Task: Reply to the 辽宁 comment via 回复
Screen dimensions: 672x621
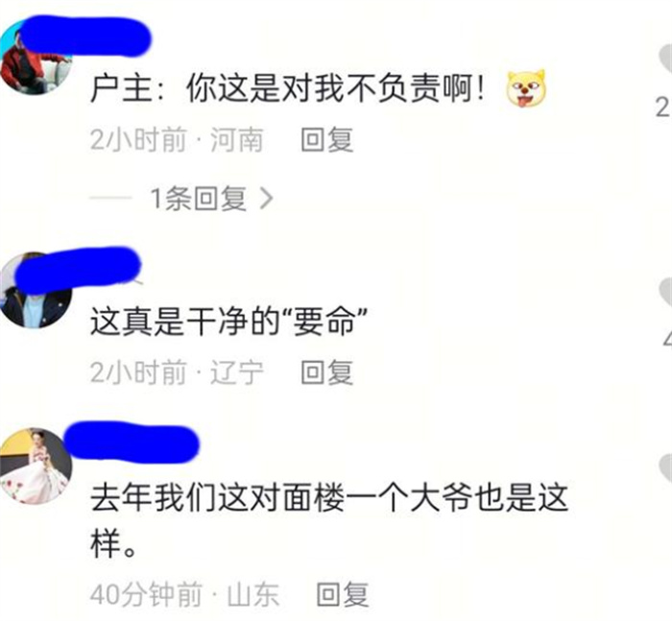Action: 326,372
